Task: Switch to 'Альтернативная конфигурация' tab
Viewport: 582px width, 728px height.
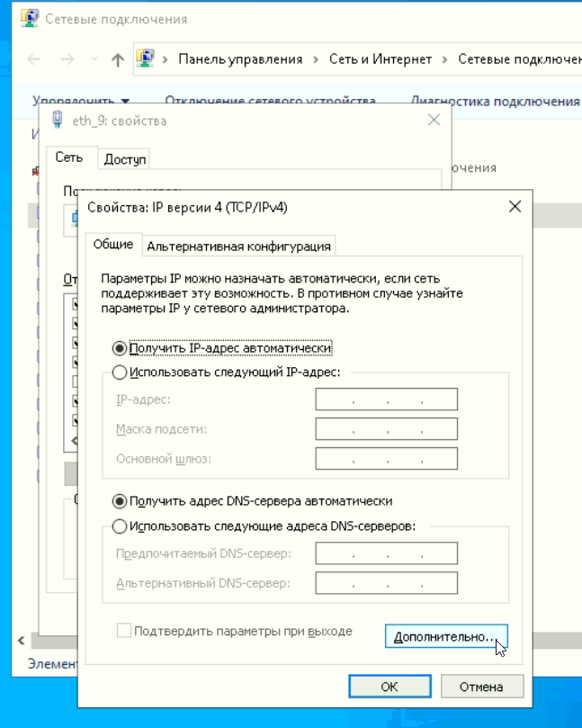Action: [239, 246]
